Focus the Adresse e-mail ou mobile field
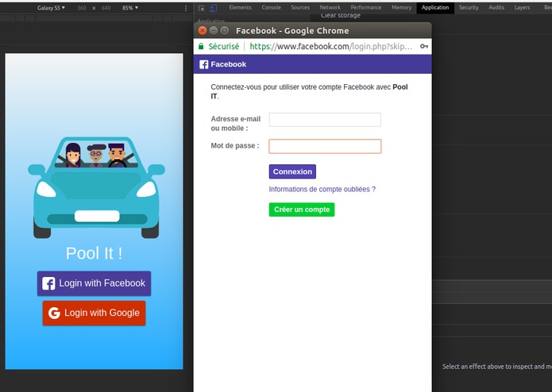Image resolution: width=552 pixels, height=392 pixels. pos(325,120)
